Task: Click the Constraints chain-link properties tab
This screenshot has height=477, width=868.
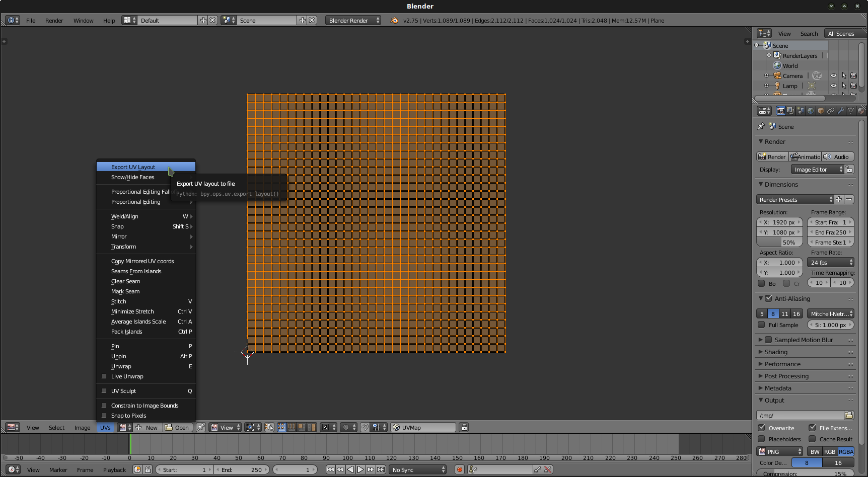Action: click(831, 111)
